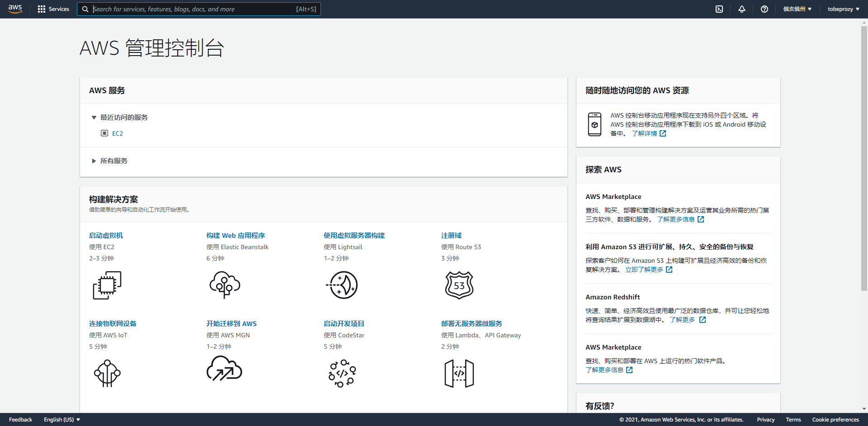Open Cookie preferences in footer
The width and height of the screenshot is (868, 426).
click(835, 420)
